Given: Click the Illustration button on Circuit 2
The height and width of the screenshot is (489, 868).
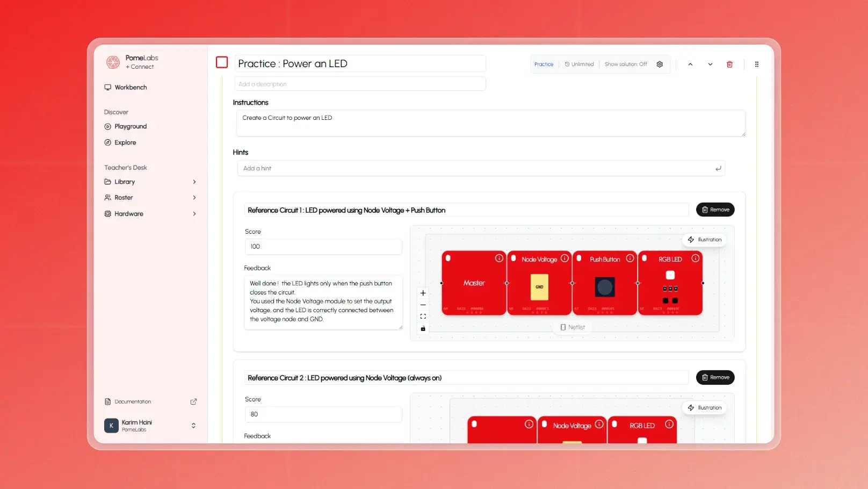Looking at the screenshot, I should pos(704,408).
